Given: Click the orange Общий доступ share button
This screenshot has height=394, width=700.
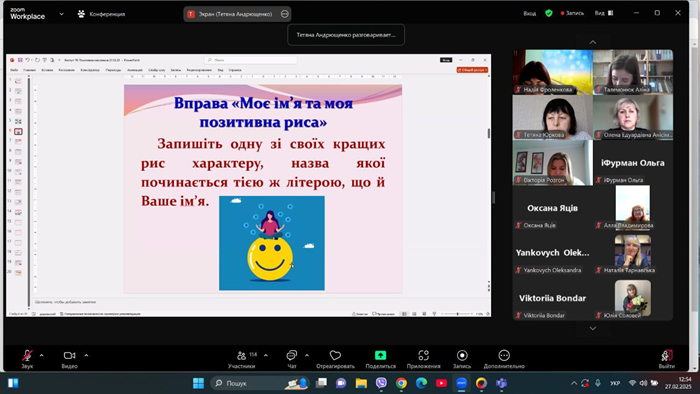Looking at the screenshot, I should 472,70.
